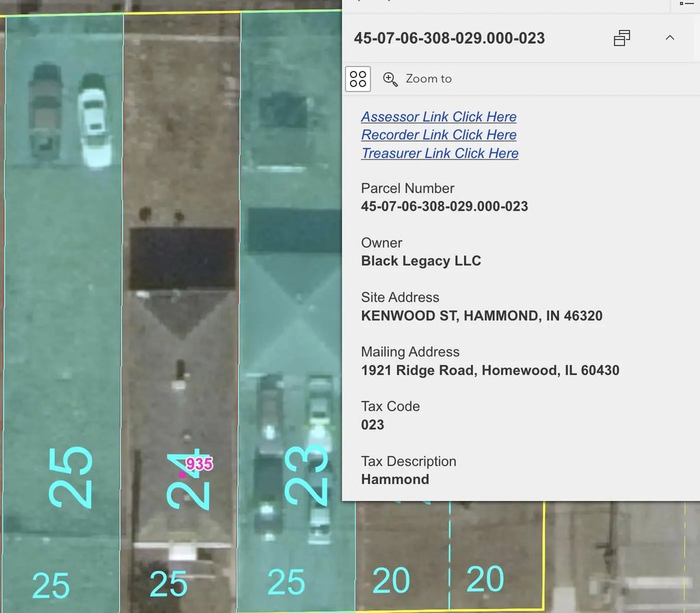The image size is (700, 613).
Task: Click the Hammond tax description value
Action: (394, 479)
